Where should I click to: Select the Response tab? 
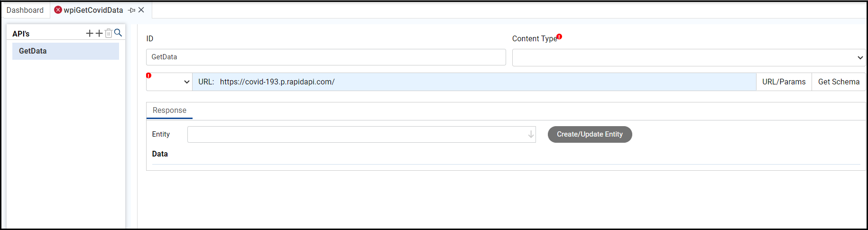[169, 110]
